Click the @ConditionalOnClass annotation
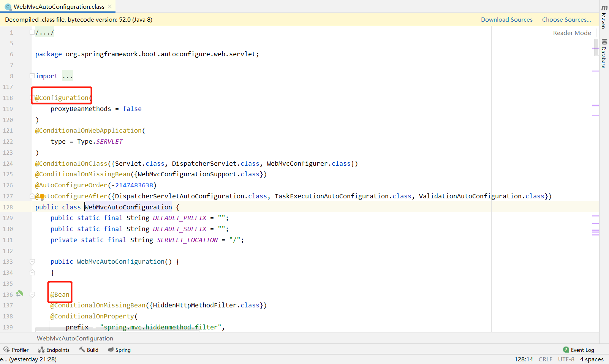The image size is (609, 364). 71,163
